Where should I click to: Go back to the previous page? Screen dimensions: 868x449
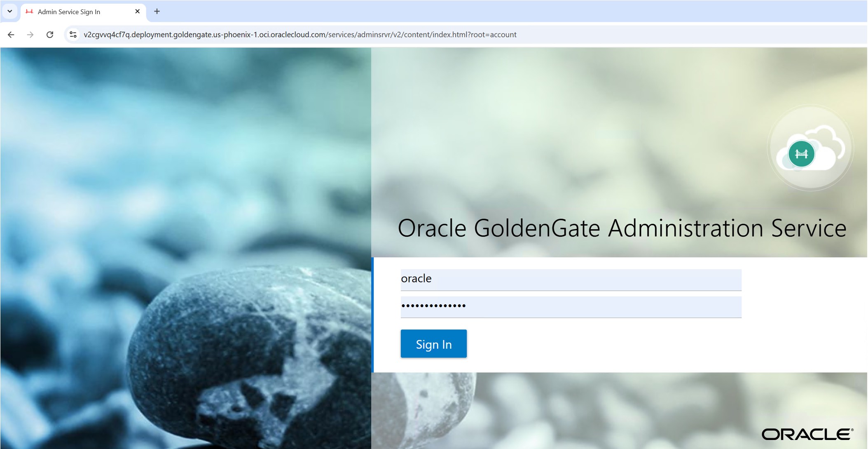(11, 35)
